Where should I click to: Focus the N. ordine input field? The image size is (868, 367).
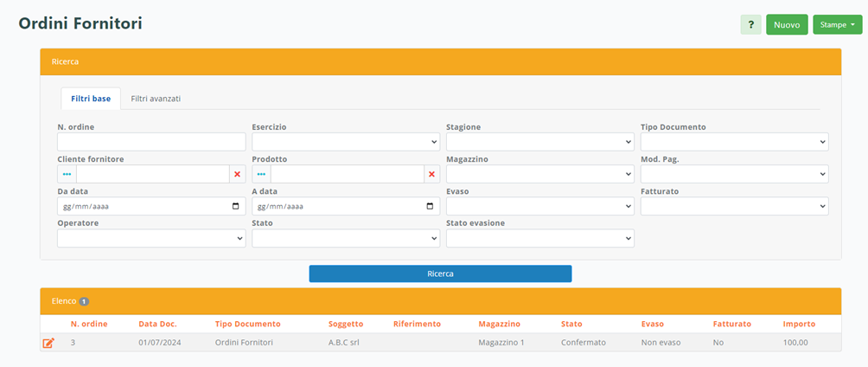pos(151,142)
